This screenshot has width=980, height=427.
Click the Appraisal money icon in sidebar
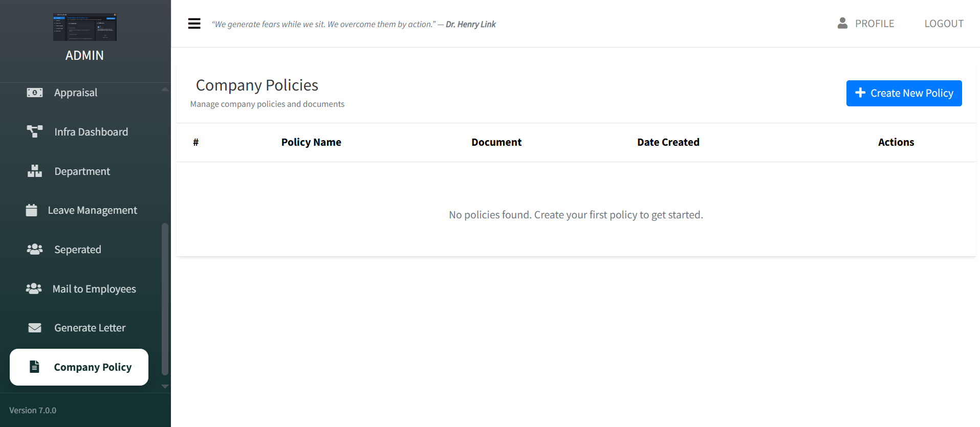coord(34,93)
